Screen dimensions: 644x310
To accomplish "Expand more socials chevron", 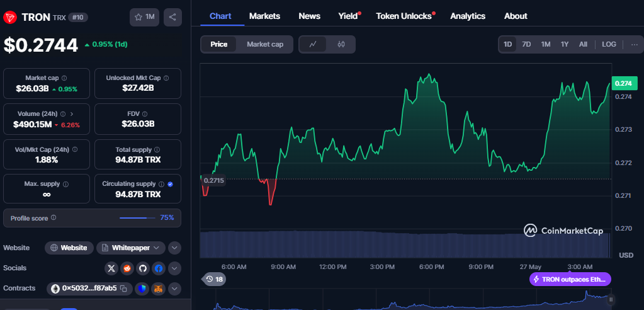I will (174, 269).
